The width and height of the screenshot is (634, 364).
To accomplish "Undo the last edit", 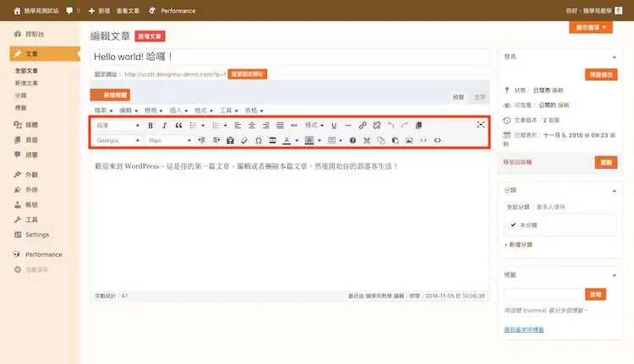I will [391, 126].
